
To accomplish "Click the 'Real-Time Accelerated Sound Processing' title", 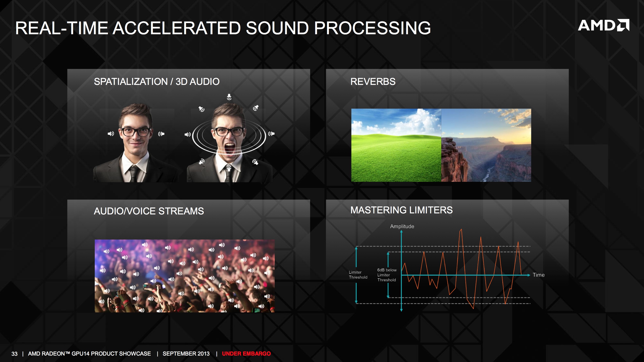I will (x=223, y=28).
